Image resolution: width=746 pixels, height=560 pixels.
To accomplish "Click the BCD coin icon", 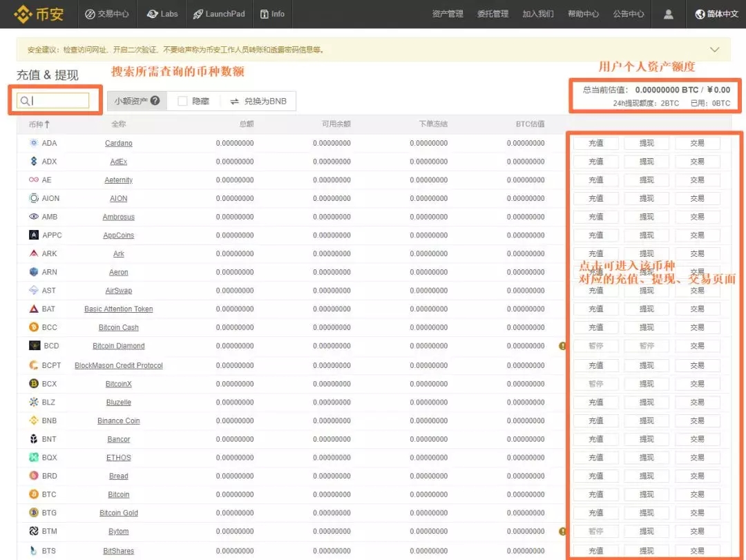I will tap(35, 345).
